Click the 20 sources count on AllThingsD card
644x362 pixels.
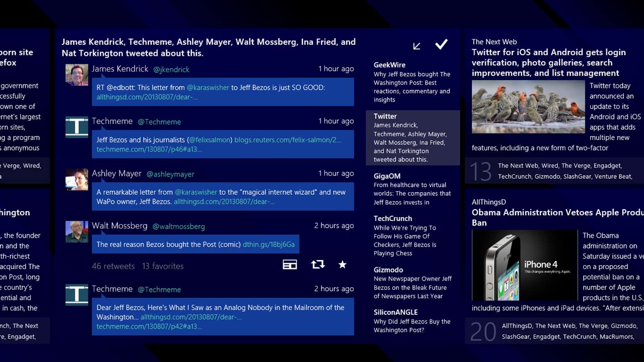[x=483, y=332]
